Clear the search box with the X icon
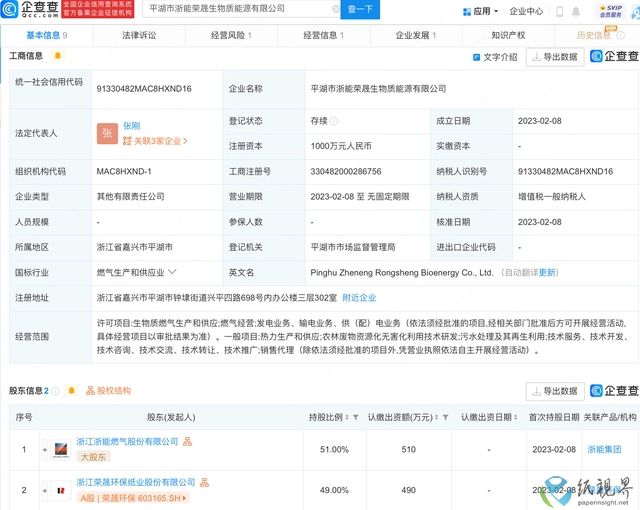This screenshot has width=640, height=510. pos(336,9)
